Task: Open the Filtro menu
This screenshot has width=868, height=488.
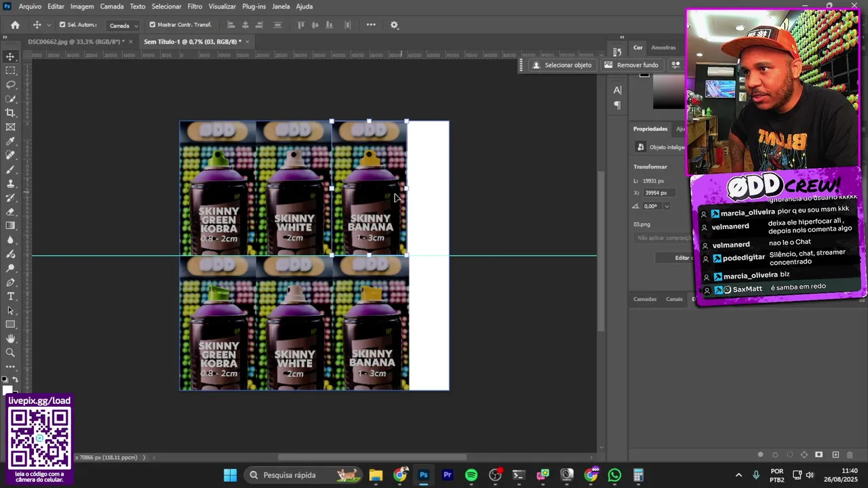Action: [195, 6]
